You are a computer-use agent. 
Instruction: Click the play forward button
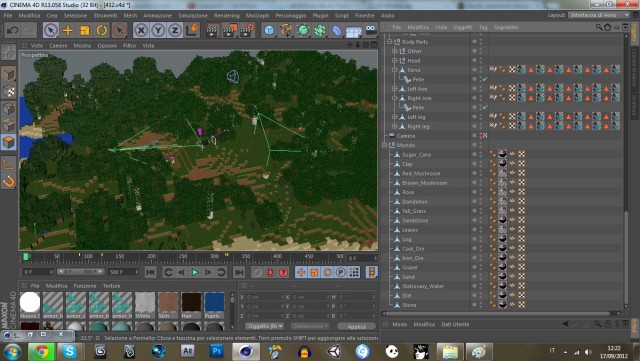tap(195, 272)
